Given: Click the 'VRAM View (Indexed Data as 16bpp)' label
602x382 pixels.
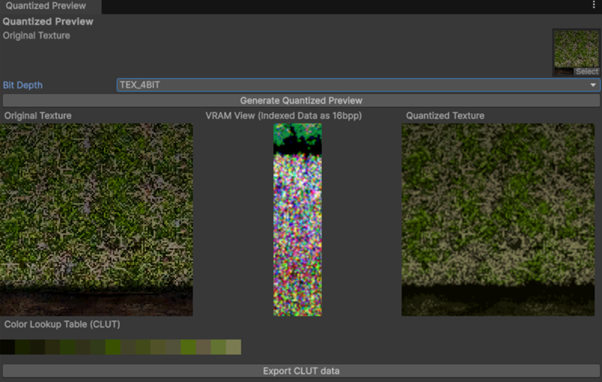Looking at the screenshot, I should click(x=283, y=116).
